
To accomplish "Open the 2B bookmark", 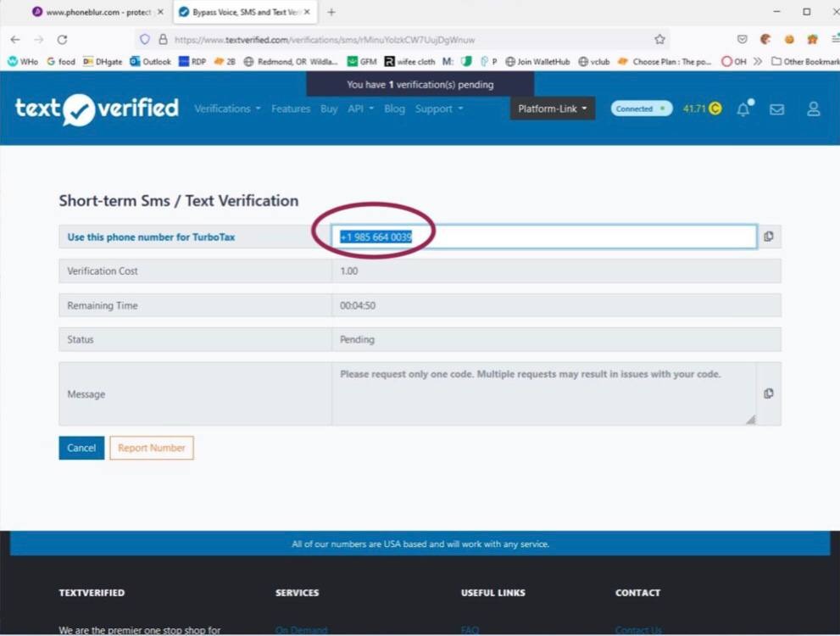I will [225, 62].
